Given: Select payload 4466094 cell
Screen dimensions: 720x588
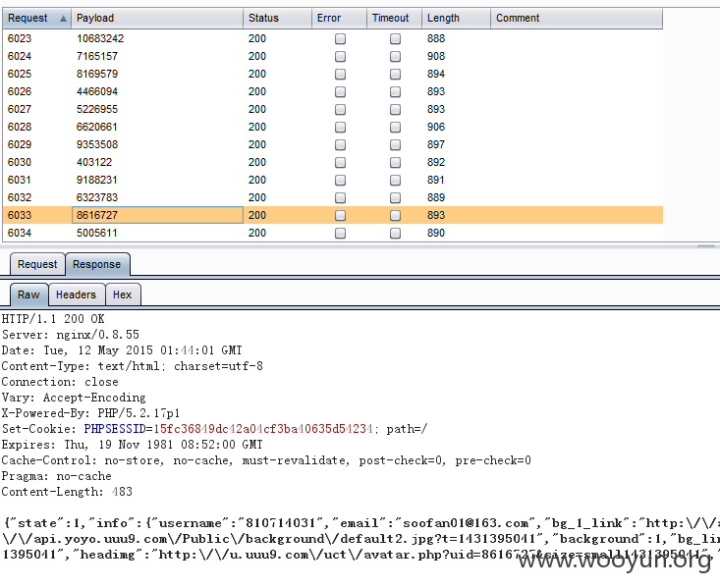Looking at the screenshot, I should 157,92.
